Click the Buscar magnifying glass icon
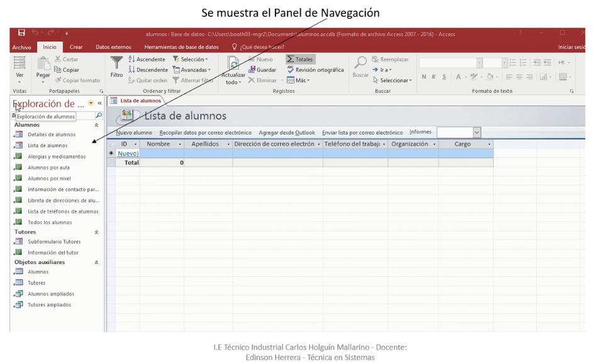The width and height of the screenshot is (604, 364). (x=361, y=63)
